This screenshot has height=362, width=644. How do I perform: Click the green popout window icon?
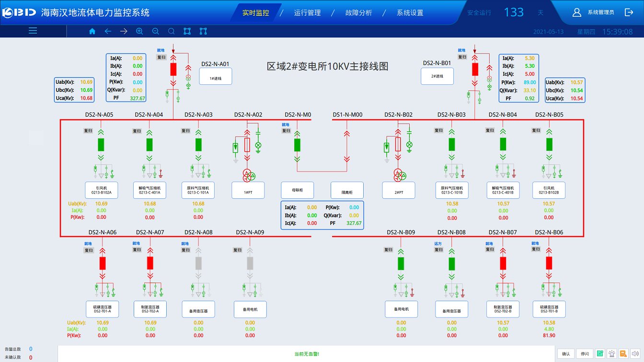tap(600, 354)
